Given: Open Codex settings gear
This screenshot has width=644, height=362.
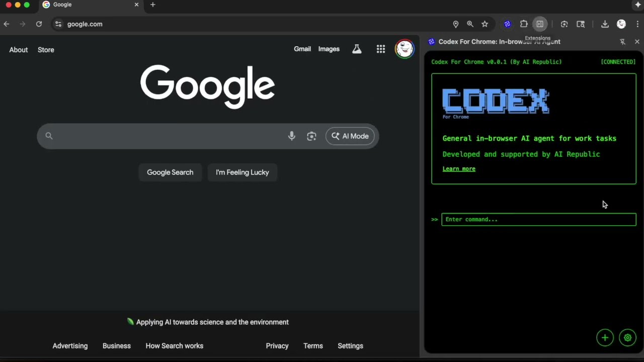Looking at the screenshot, I should coord(627,338).
